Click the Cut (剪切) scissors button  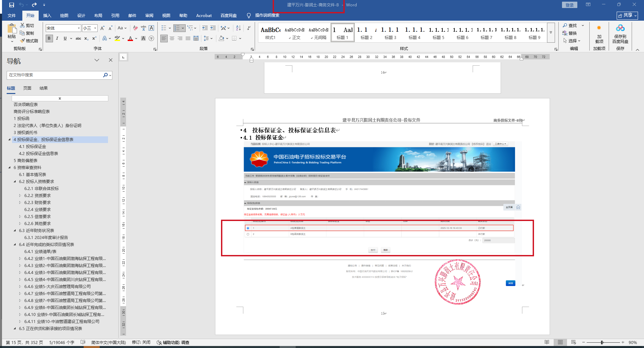coord(27,25)
